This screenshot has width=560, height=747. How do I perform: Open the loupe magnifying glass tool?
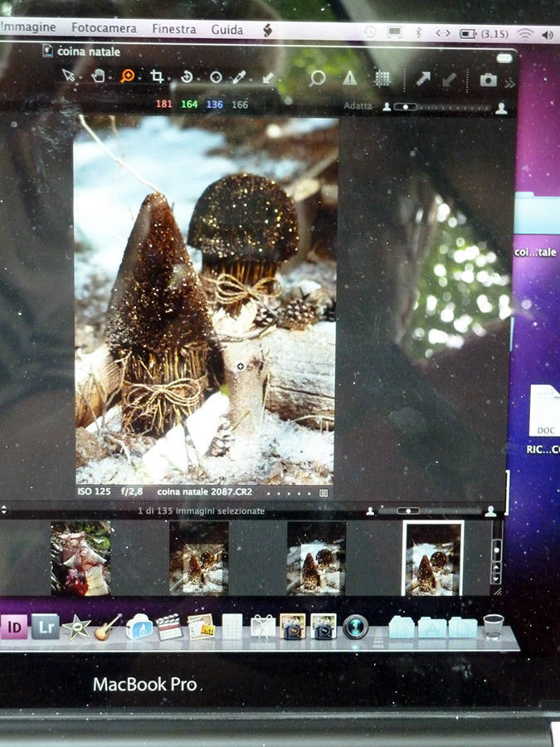pyautogui.click(x=317, y=78)
